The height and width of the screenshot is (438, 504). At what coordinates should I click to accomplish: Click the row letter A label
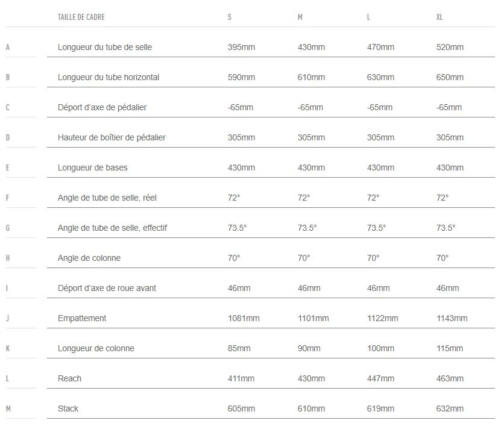click(8, 47)
